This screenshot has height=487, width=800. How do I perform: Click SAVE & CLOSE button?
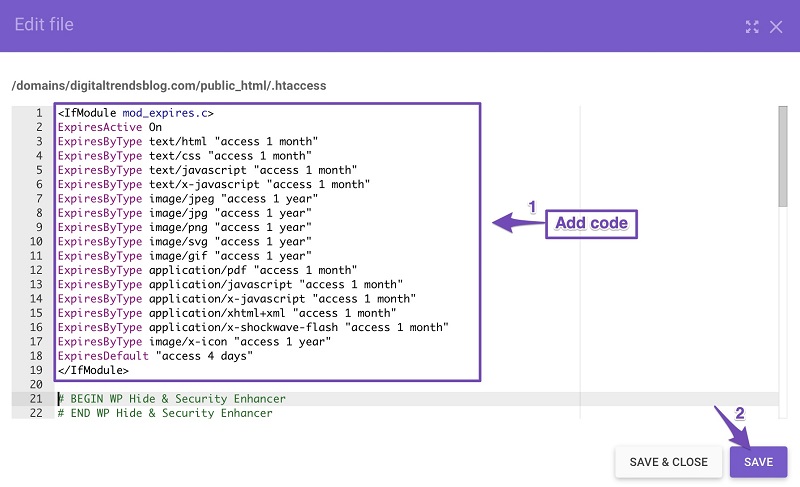(x=668, y=462)
